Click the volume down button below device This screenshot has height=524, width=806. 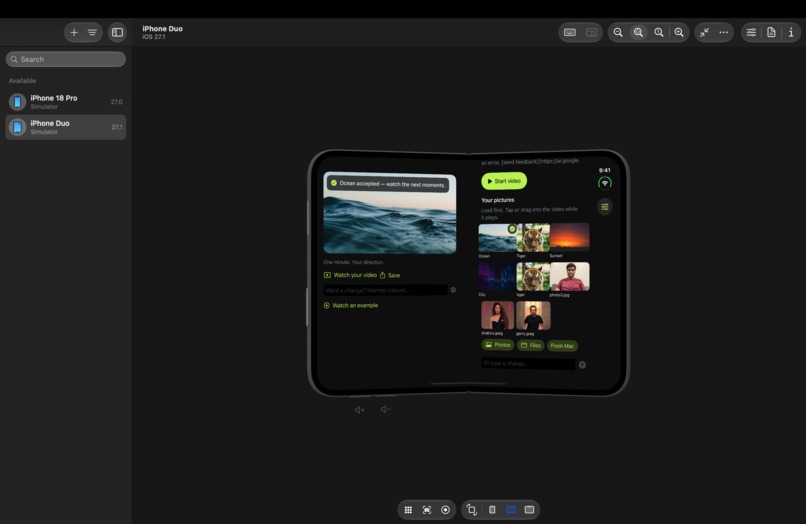(385, 409)
